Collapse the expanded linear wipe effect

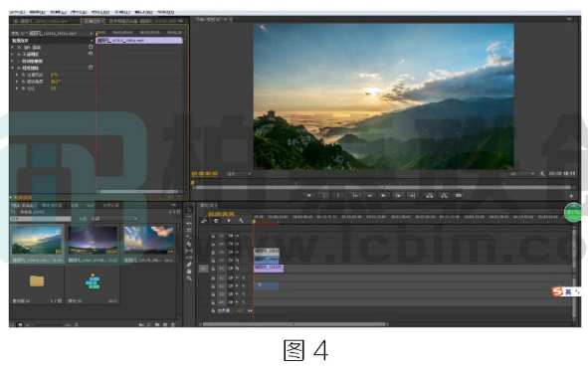(13, 68)
